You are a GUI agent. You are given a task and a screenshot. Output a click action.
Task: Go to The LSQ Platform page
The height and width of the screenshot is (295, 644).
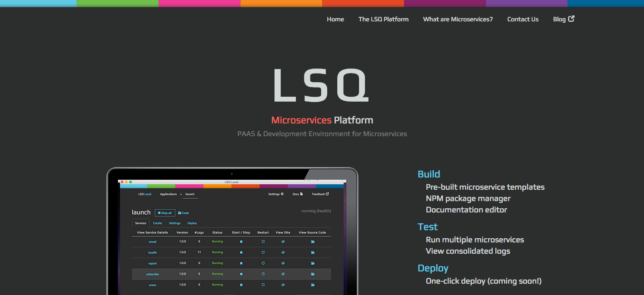(x=384, y=19)
